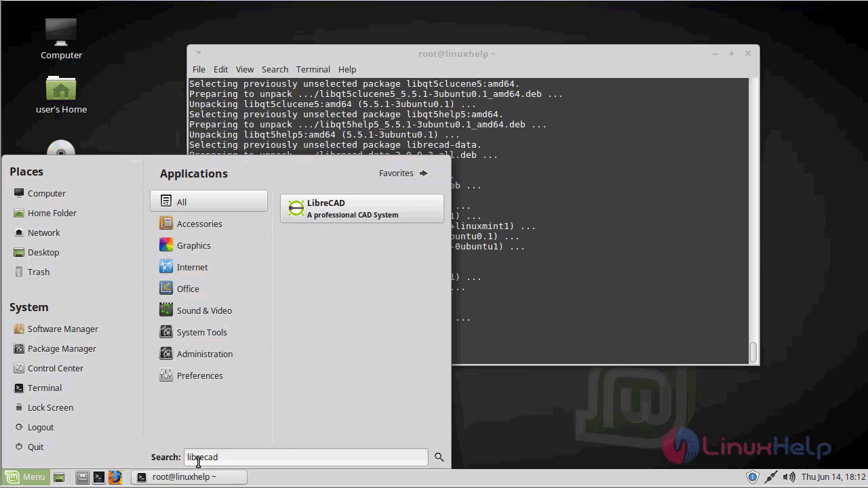
Task: Open the volume tray icon
Action: point(790,477)
